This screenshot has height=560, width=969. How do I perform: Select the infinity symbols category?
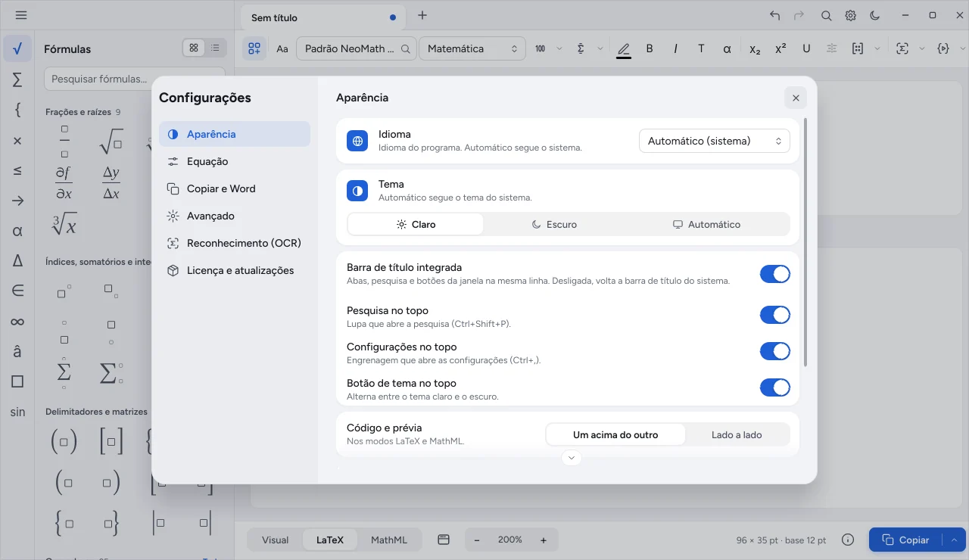tap(17, 322)
